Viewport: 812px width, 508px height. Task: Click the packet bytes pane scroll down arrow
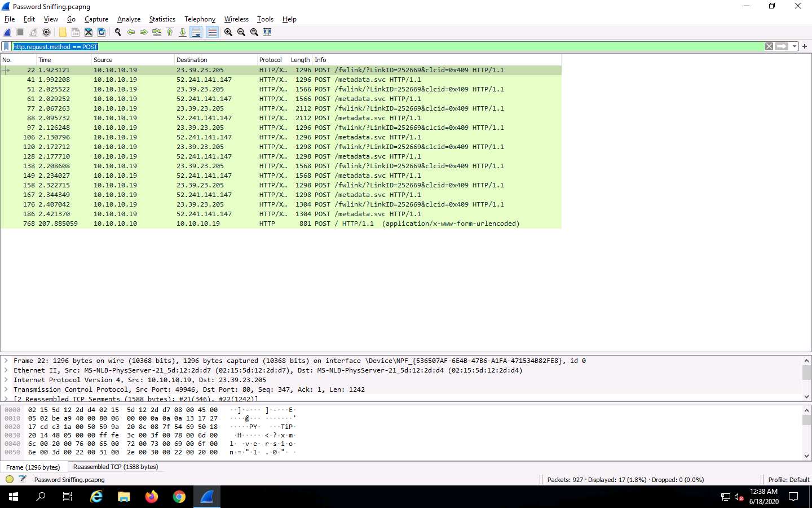click(806, 456)
